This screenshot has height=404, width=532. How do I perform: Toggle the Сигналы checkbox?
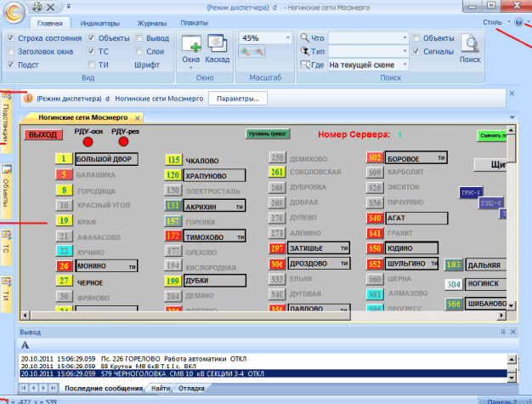point(416,52)
